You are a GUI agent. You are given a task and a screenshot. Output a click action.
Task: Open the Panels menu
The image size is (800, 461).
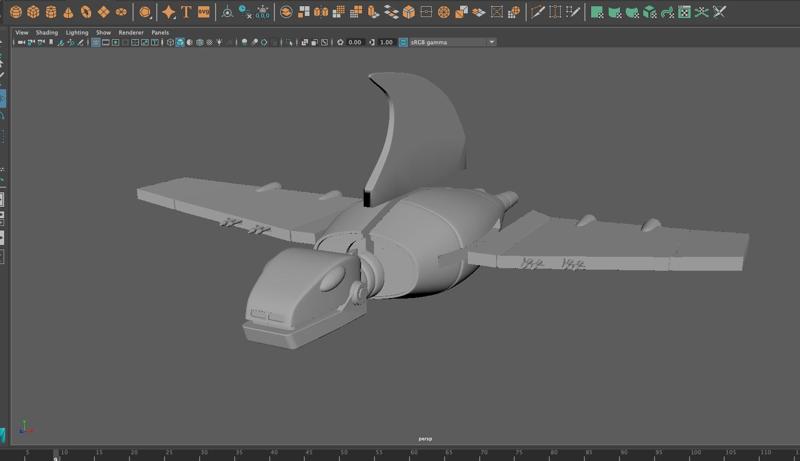[x=160, y=32]
